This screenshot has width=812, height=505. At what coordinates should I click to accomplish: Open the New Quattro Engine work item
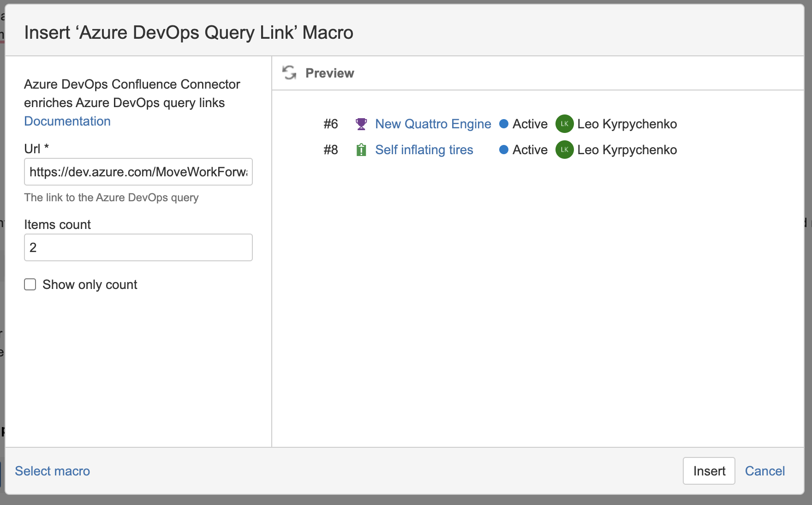pos(433,124)
